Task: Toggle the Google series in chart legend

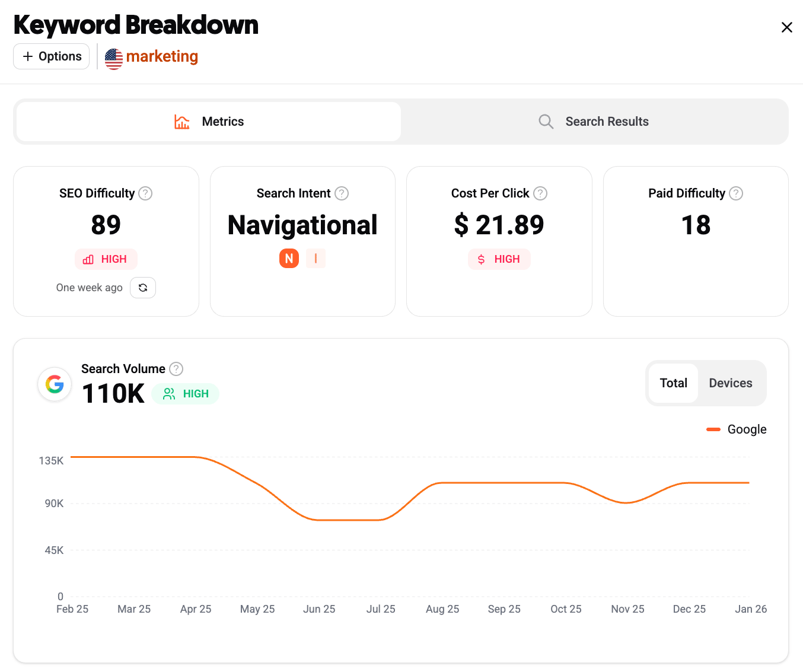Action: [737, 429]
